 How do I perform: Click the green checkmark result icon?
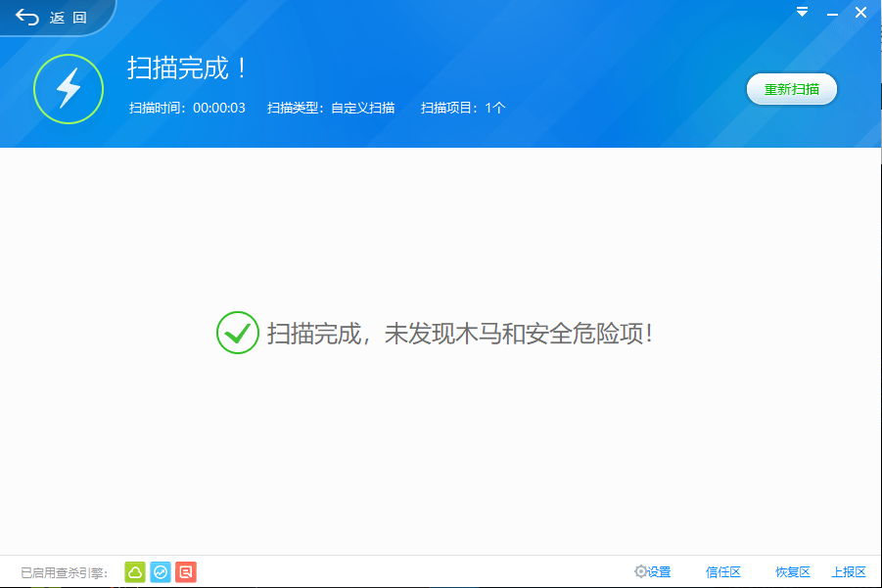pyautogui.click(x=237, y=333)
